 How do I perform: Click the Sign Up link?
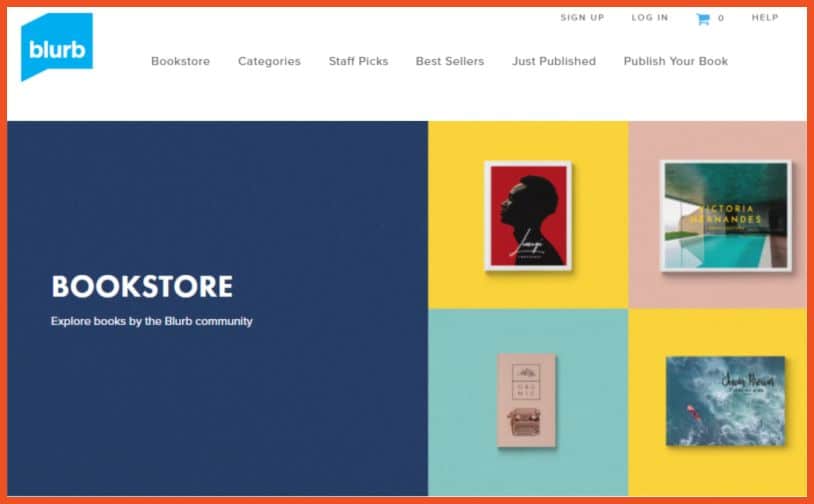pyautogui.click(x=582, y=18)
